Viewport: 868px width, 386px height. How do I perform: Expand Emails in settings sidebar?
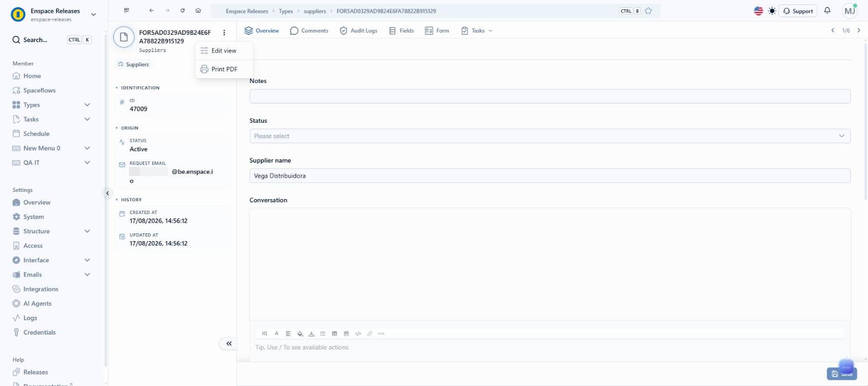87,274
